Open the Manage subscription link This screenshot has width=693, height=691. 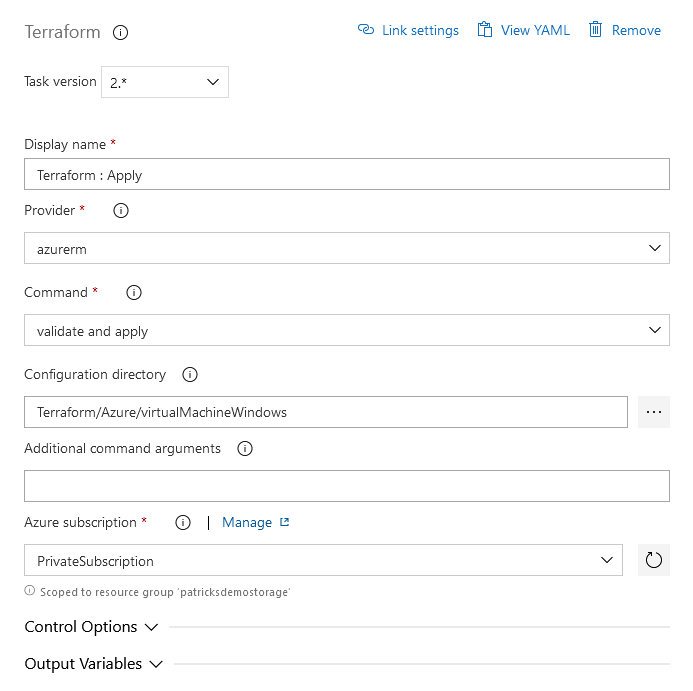point(247,523)
